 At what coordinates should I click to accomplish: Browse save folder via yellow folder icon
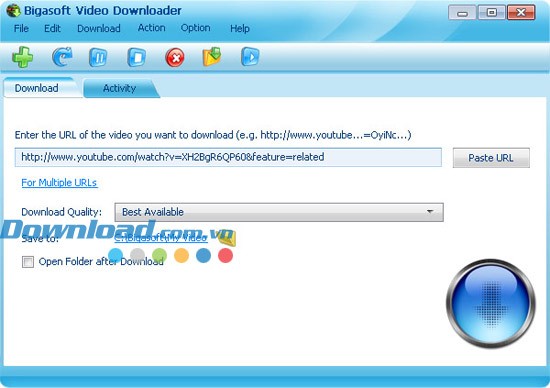(227, 238)
